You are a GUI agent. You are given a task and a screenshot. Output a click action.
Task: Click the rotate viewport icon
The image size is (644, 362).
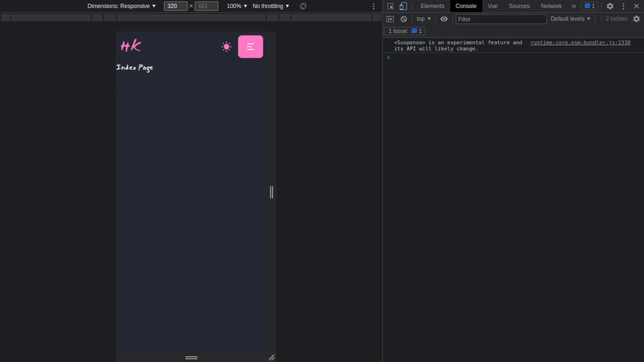(303, 6)
